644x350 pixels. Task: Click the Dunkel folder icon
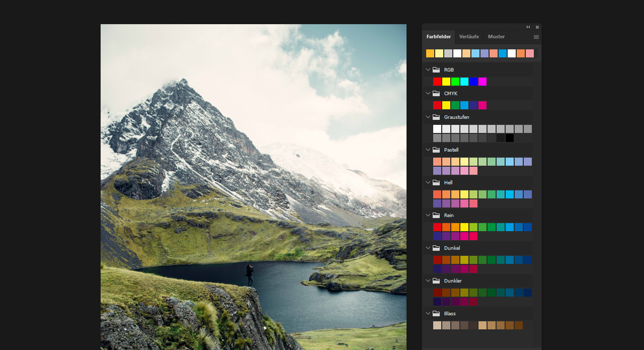436,248
